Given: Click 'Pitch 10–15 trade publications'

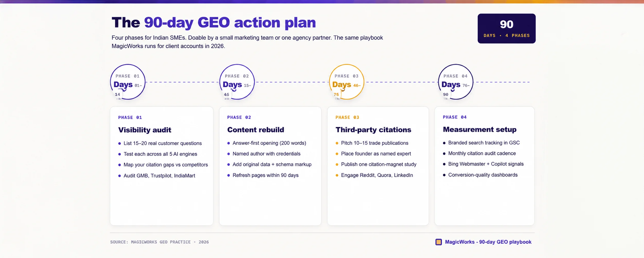Looking at the screenshot, I should pos(375,143).
